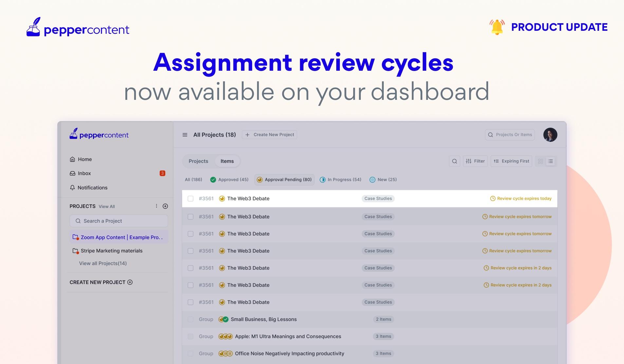Click Case Studies tag on highlighted row
The height and width of the screenshot is (364, 624).
click(x=378, y=198)
